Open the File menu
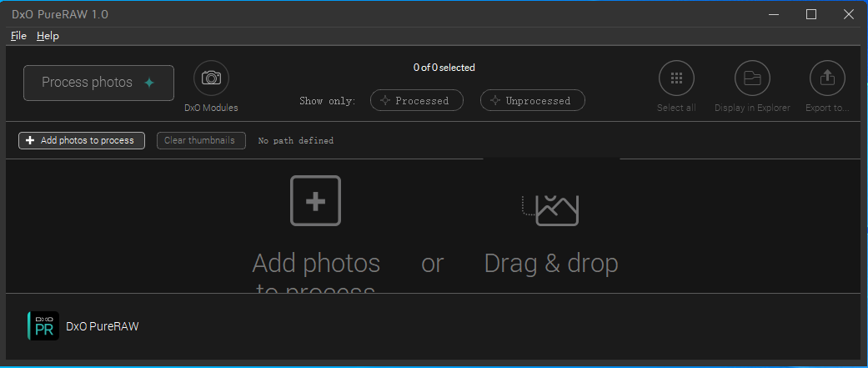The height and width of the screenshot is (368, 868). [18, 36]
